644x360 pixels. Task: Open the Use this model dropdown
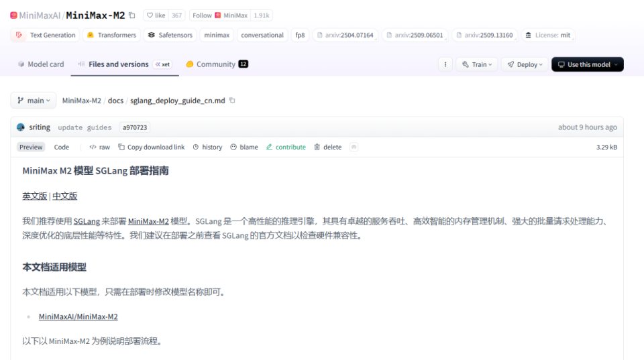[588, 64]
